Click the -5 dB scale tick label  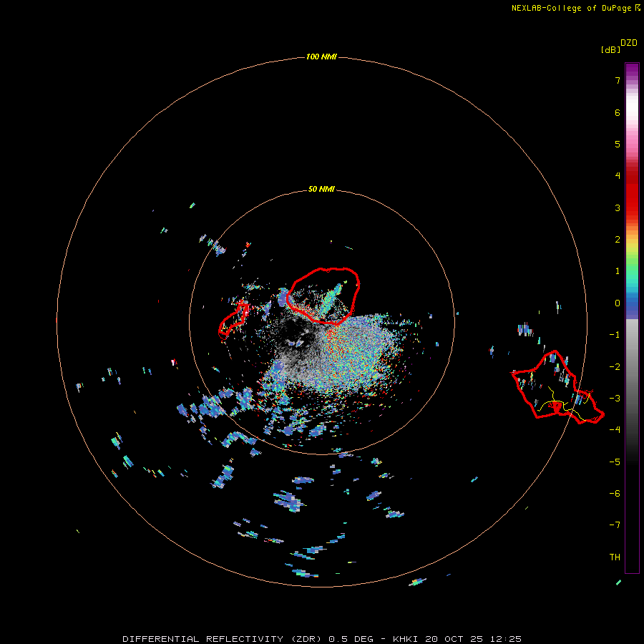coord(615,462)
